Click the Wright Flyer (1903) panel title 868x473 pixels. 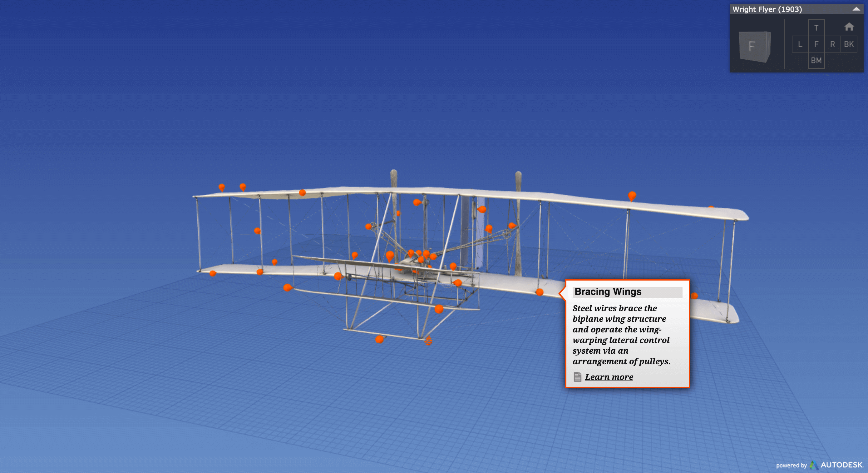coord(767,9)
